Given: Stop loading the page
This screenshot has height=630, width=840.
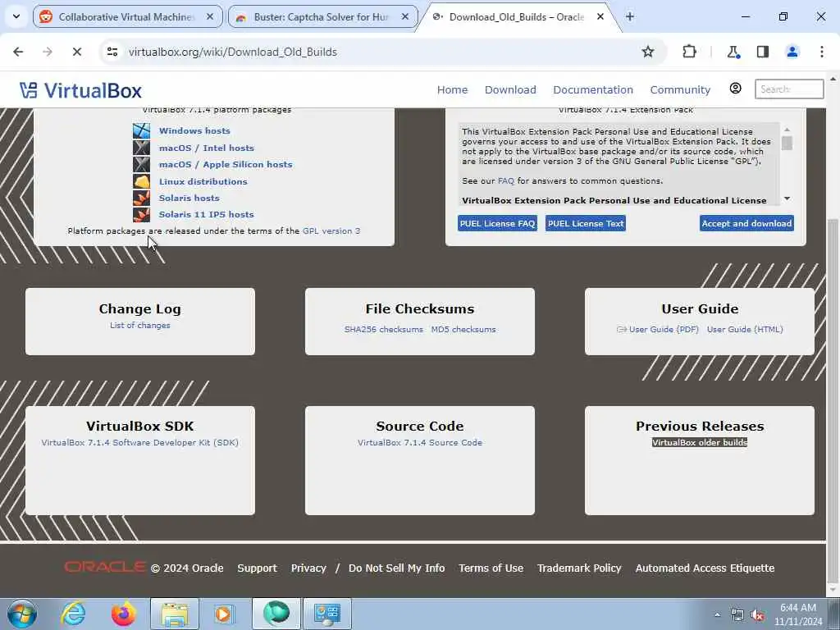Looking at the screenshot, I should (76, 52).
